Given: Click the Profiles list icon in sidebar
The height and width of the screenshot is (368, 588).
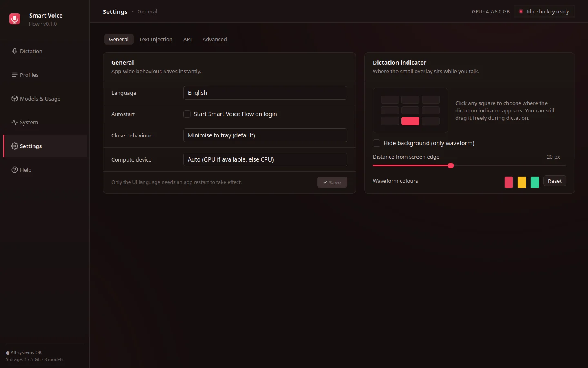Looking at the screenshot, I should click(15, 75).
